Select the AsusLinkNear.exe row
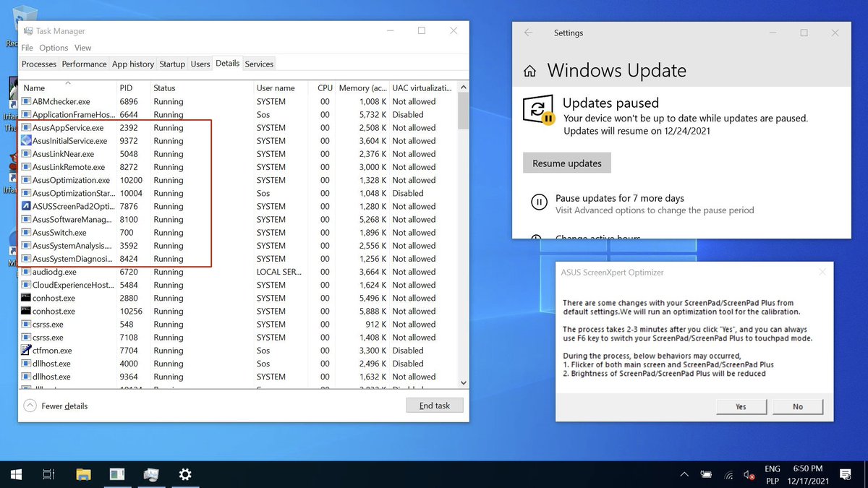The height and width of the screenshot is (488, 868). (238, 154)
